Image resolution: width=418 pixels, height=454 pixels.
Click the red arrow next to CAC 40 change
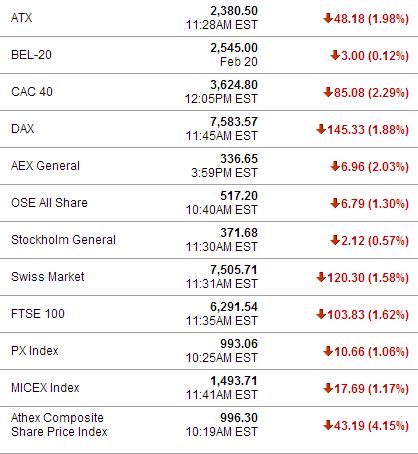(x=328, y=92)
